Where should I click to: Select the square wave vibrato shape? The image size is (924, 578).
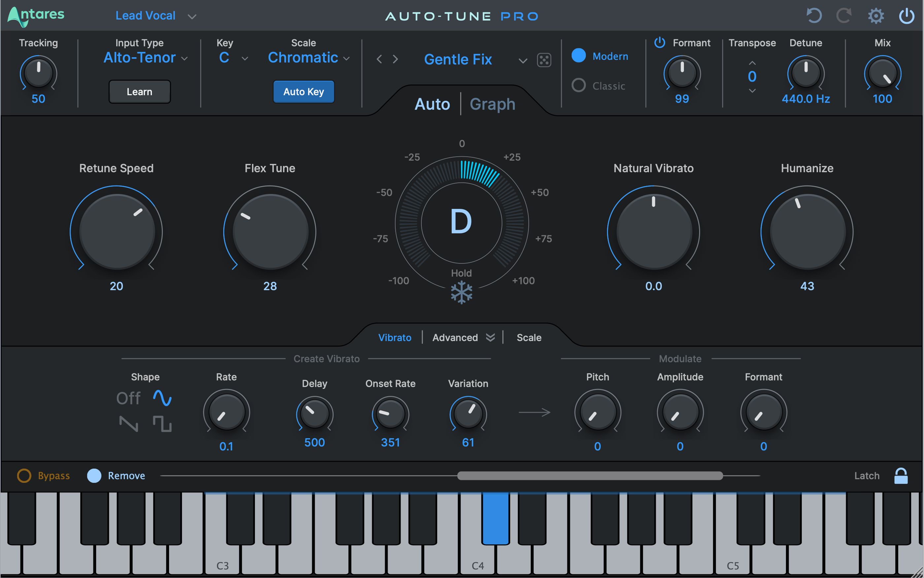click(162, 424)
